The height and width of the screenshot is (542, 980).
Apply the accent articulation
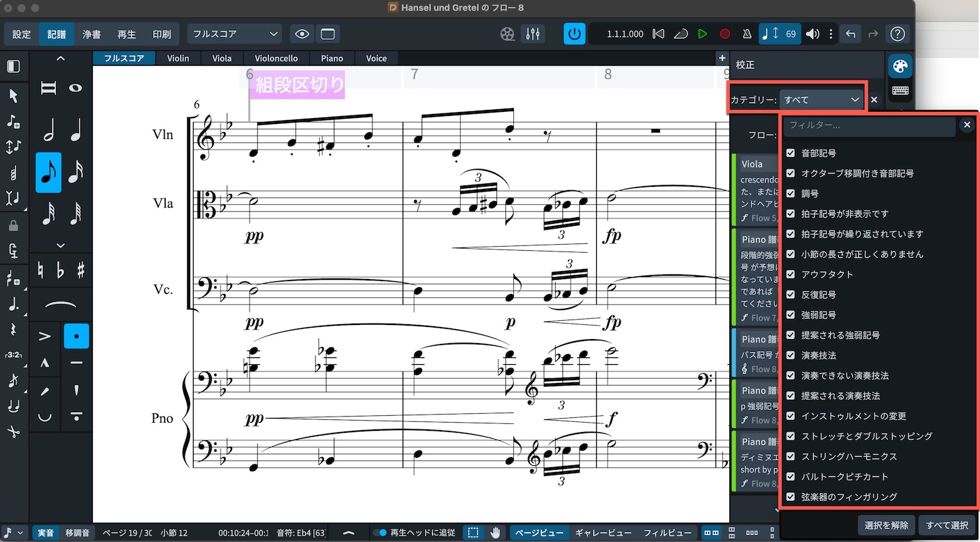tap(45, 336)
